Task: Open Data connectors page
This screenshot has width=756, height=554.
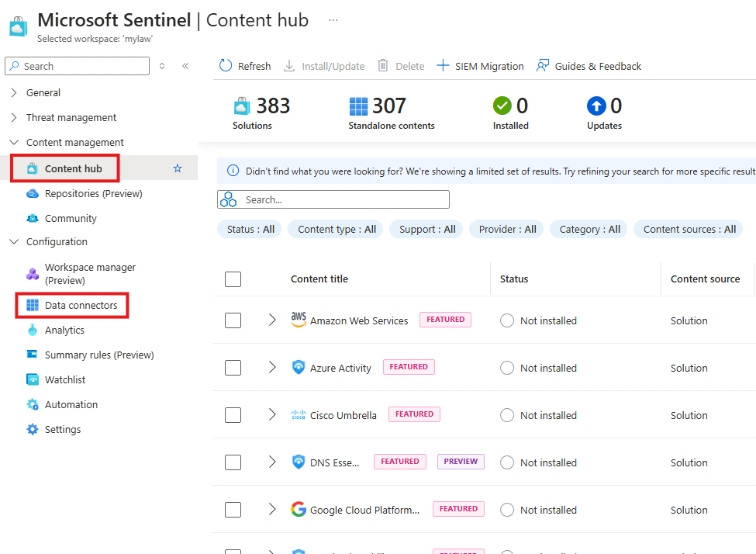Action: 81,305
